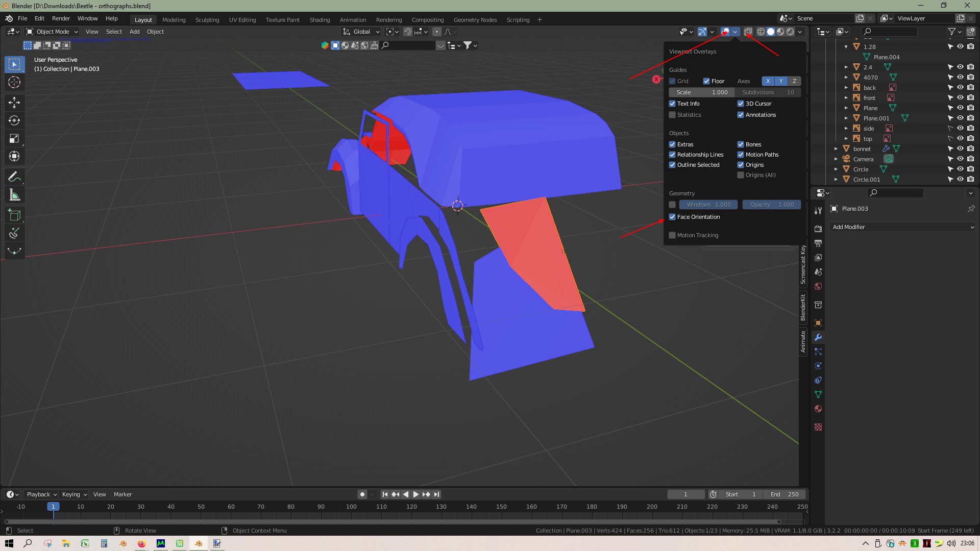The height and width of the screenshot is (551, 980).
Task: Open Physics properties tab
Action: [x=818, y=366]
